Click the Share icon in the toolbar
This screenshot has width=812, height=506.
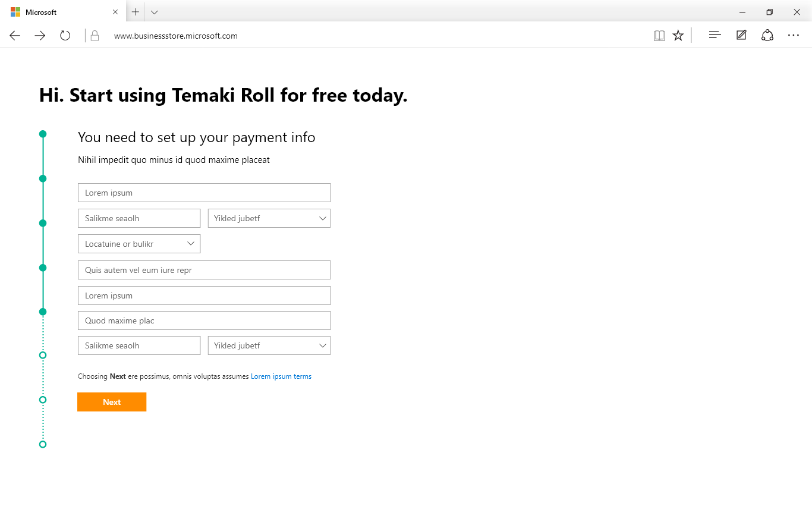pos(767,36)
